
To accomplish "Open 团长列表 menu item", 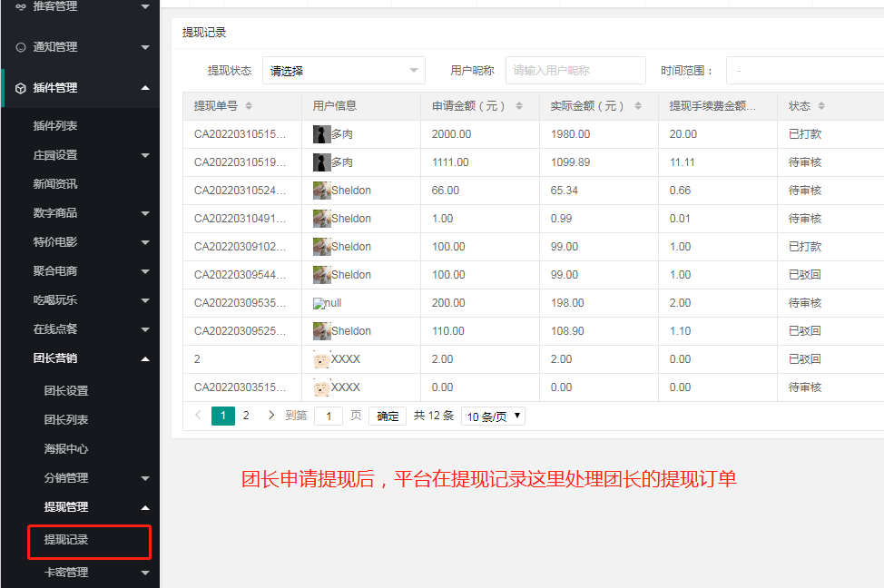I will click(66, 420).
